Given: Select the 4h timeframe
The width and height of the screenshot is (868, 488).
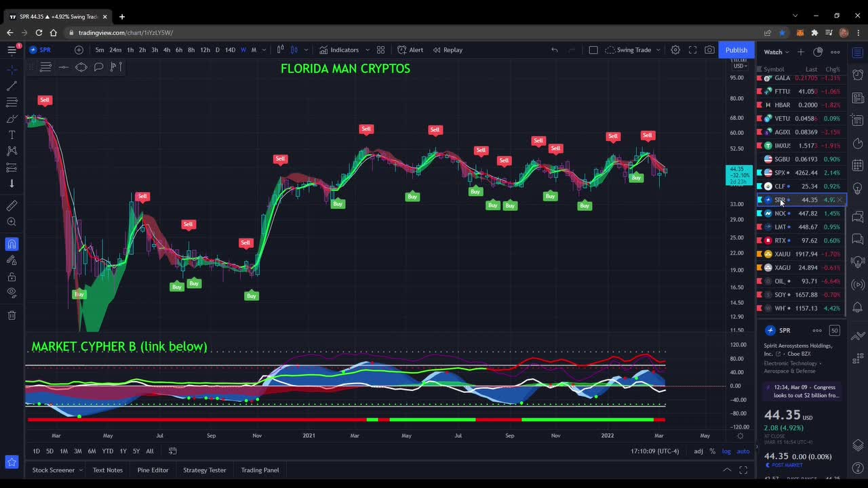Looking at the screenshot, I should pos(167,49).
